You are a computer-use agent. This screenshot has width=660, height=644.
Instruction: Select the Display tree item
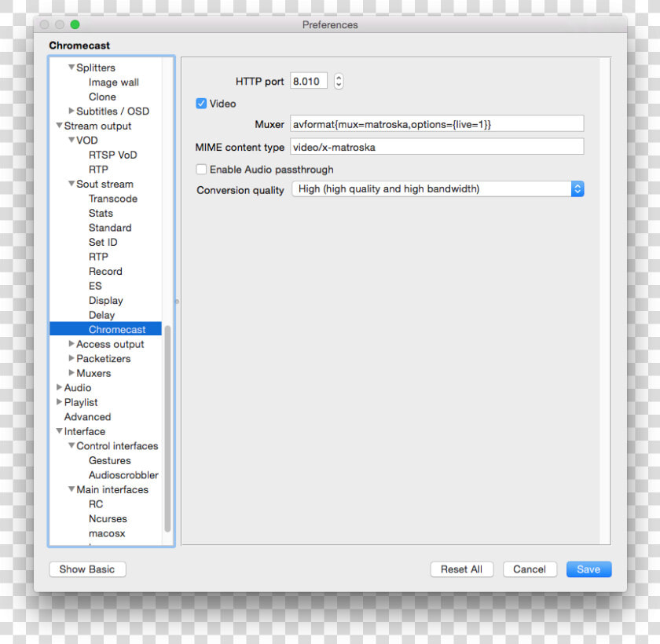(x=105, y=300)
